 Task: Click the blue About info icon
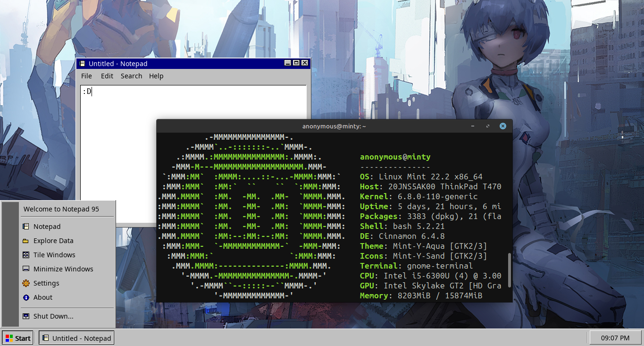click(x=26, y=297)
